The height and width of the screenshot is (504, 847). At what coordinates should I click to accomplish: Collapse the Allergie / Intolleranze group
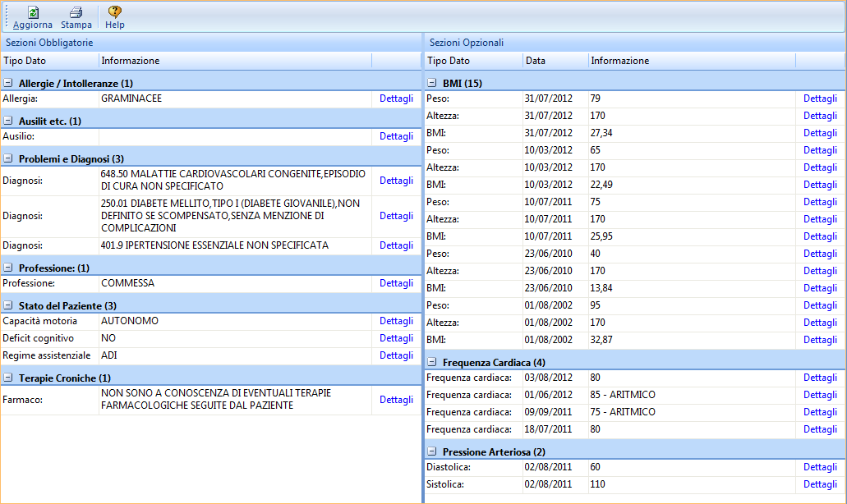[x=8, y=83]
